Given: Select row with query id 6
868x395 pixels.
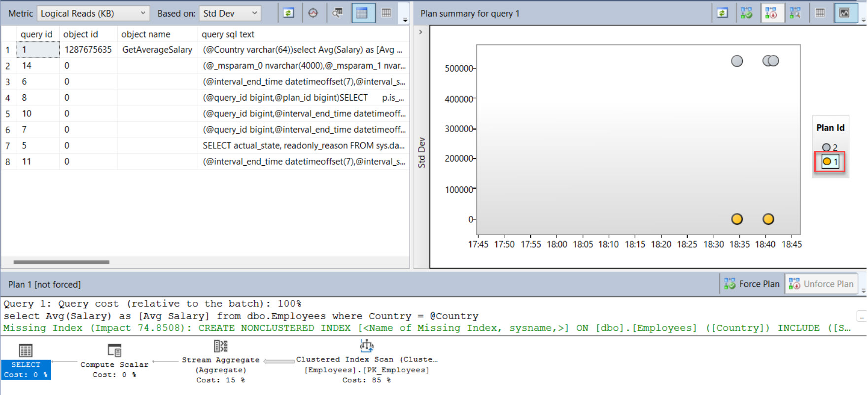Looking at the screenshot, I should click(205, 82).
